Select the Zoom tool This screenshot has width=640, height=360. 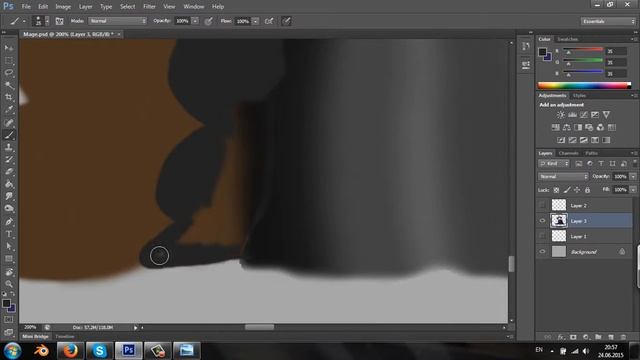(x=9, y=284)
